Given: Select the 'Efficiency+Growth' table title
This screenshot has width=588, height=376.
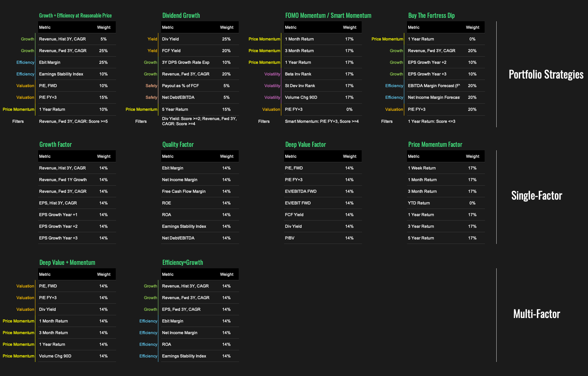Looking at the screenshot, I should pyautogui.click(x=182, y=262).
